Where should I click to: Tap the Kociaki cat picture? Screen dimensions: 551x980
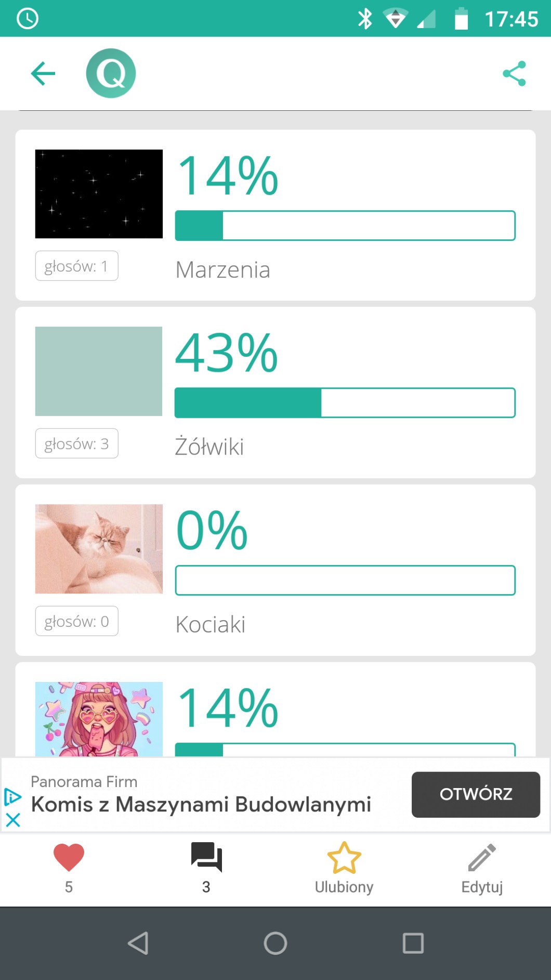(x=99, y=549)
